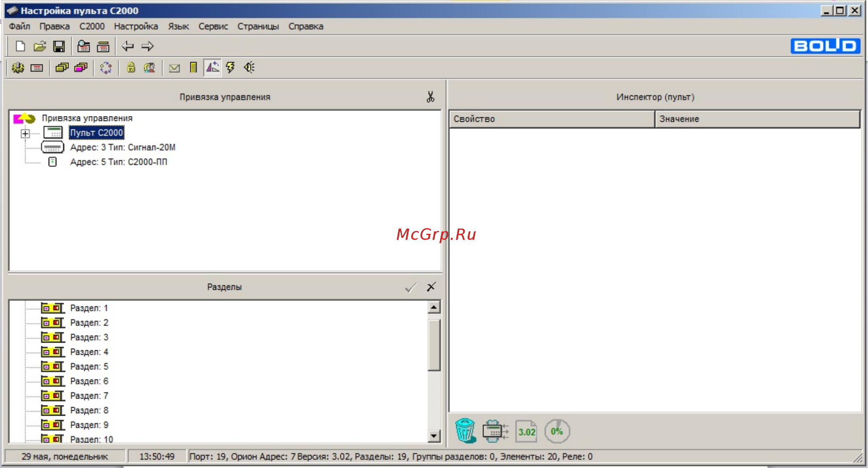
Task: Select the root Привязка управления node
Action: (x=87, y=118)
